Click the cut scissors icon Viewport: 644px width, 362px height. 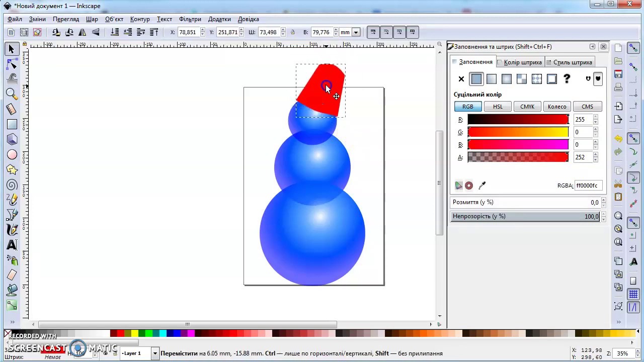tap(618, 184)
